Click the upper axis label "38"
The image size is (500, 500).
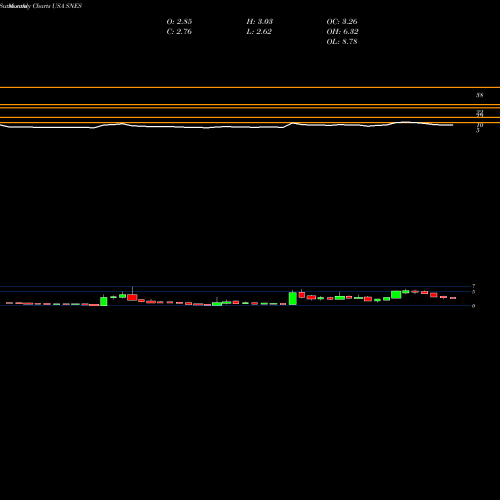coord(479,95)
